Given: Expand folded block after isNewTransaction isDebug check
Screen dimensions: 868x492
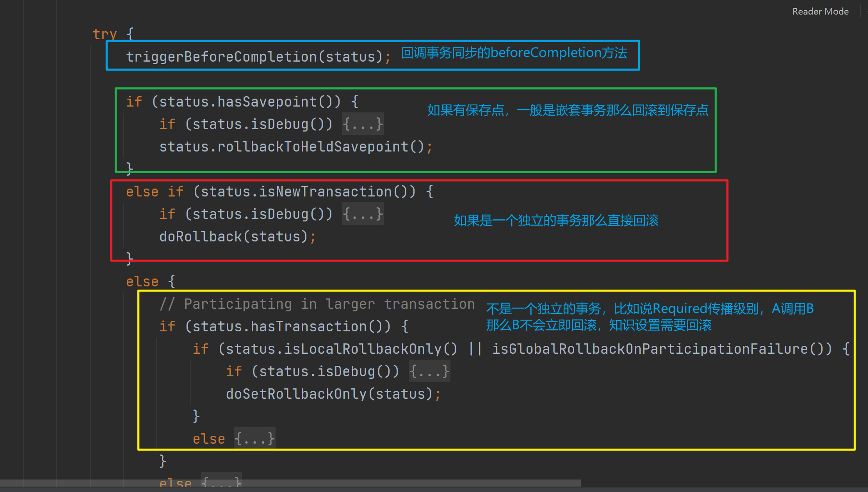Looking at the screenshot, I should pos(363,214).
